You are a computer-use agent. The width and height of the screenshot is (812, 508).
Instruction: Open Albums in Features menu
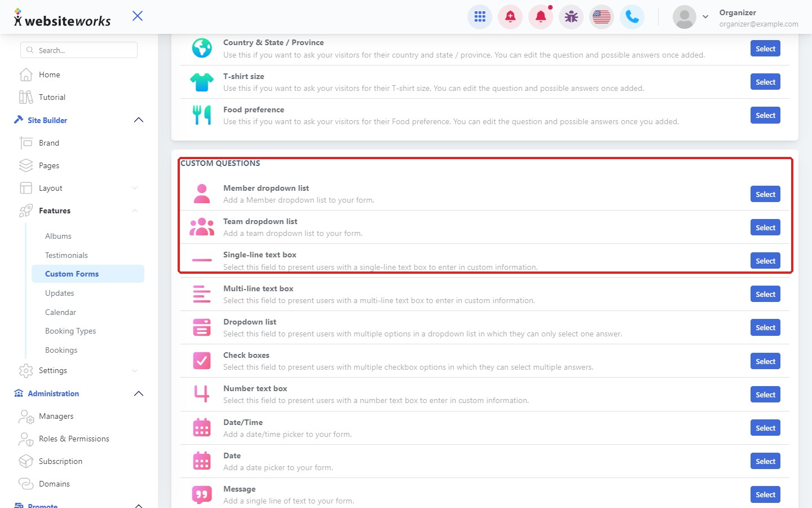(58, 236)
